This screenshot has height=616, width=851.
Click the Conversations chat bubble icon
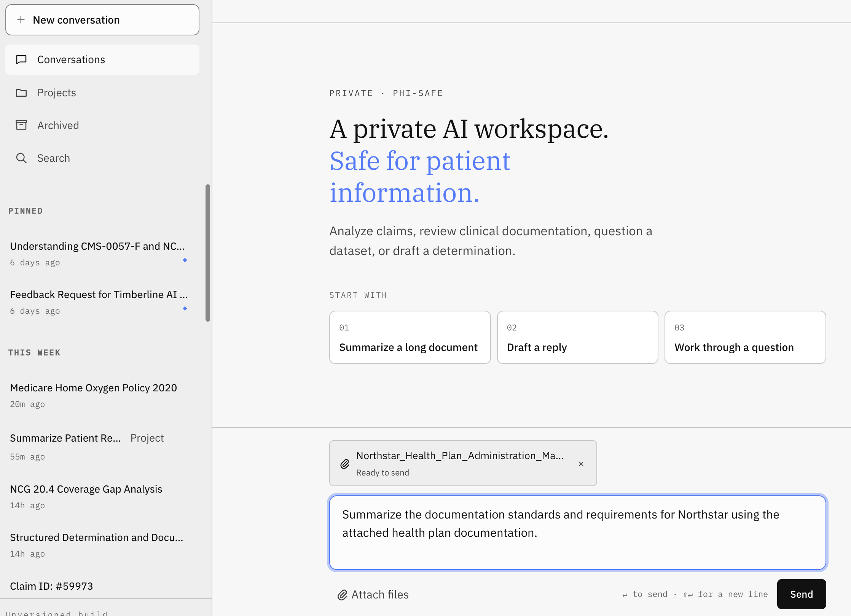point(21,59)
